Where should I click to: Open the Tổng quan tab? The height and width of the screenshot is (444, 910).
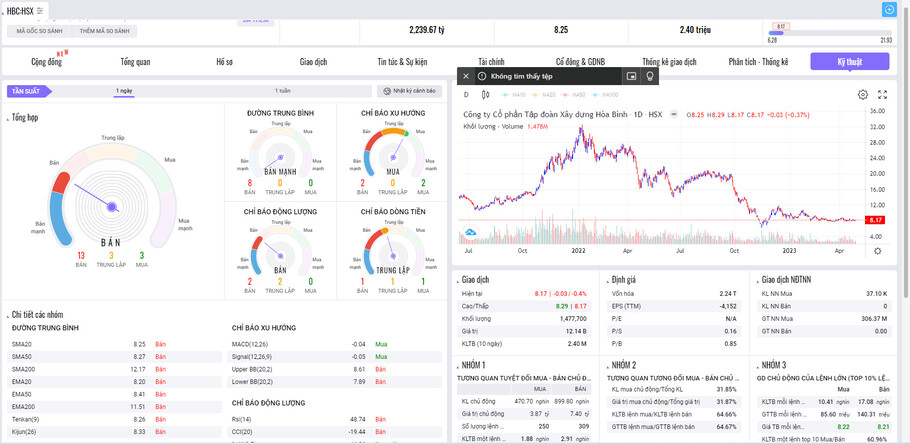135,62
